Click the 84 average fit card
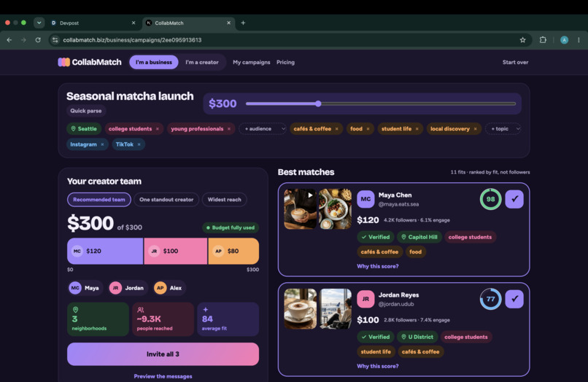 point(228,319)
